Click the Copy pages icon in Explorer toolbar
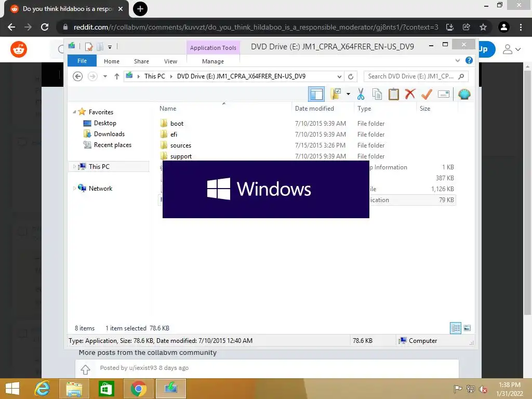This screenshot has width=532, height=399. (x=377, y=94)
